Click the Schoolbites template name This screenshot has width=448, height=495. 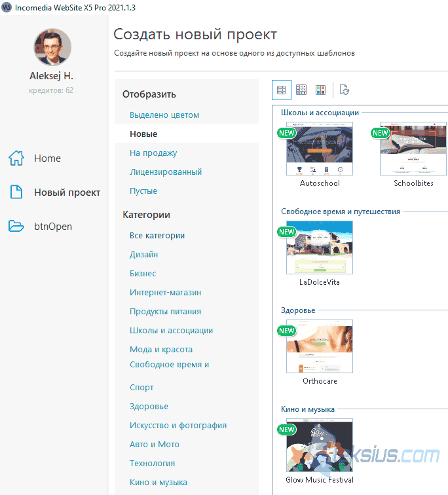pyautogui.click(x=413, y=183)
